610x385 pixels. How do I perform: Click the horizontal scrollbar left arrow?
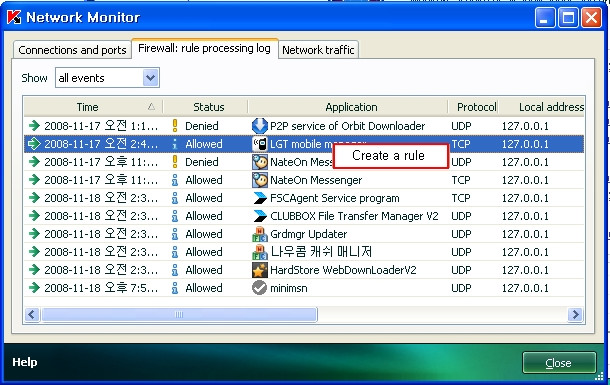pos(32,314)
